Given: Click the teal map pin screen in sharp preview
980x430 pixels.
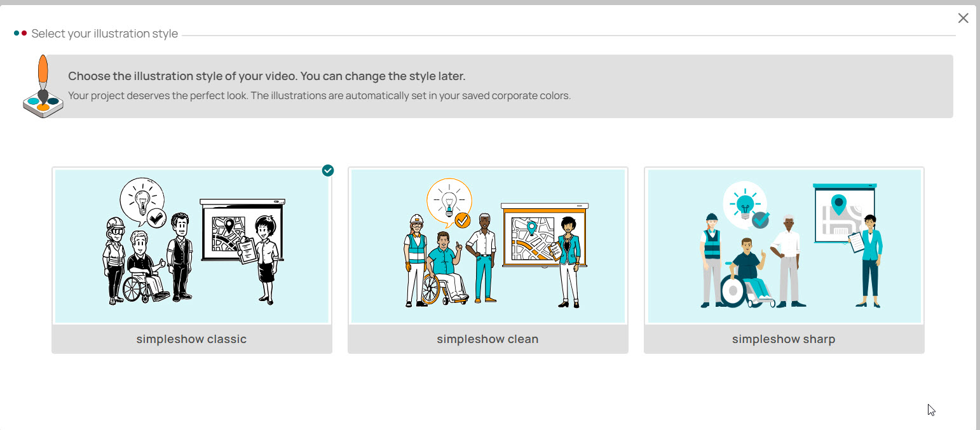Looking at the screenshot, I should [843, 215].
